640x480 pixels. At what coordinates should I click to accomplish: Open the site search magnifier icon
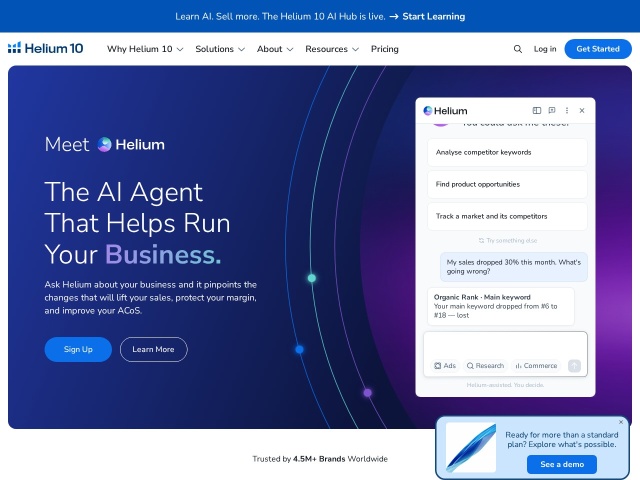coord(518,49)
